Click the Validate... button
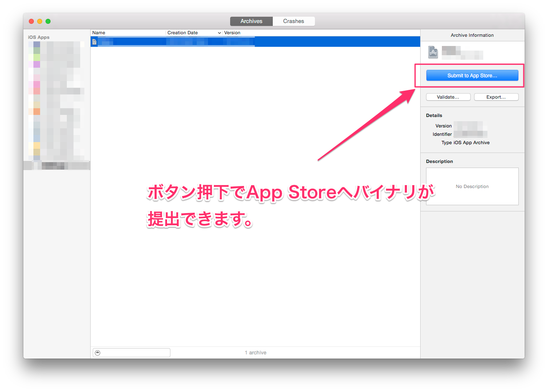The width and height of the screenshot is (548, 392). coord(448,97)
